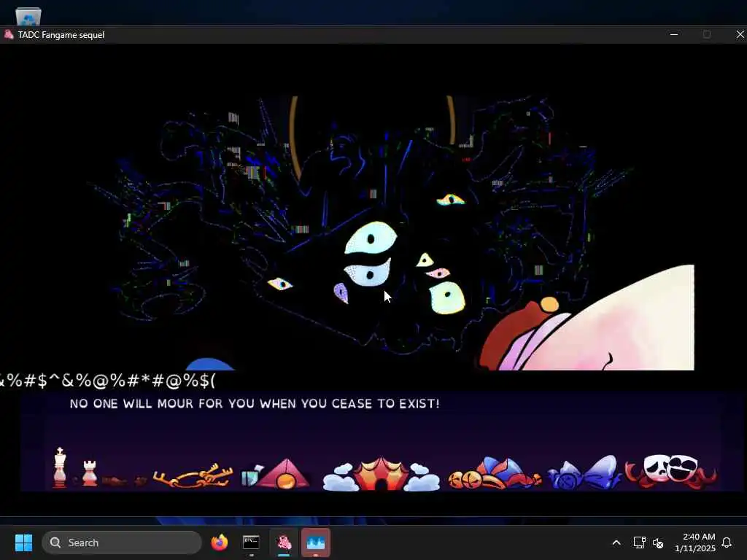
Task: Click the large glowing eye in the center
Action: 371,238
